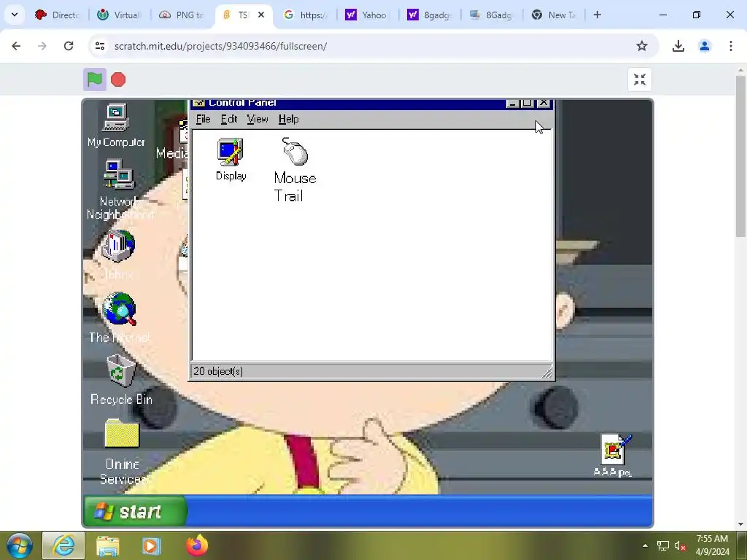Open the My Computer desktop icon
The image size is (747, 560).
click(x=116, y=125)
